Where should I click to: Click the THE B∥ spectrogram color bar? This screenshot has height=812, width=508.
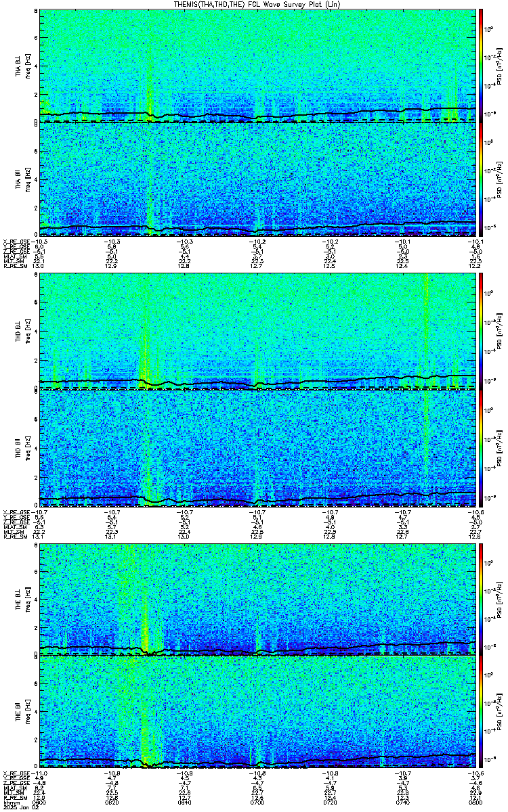481,712
